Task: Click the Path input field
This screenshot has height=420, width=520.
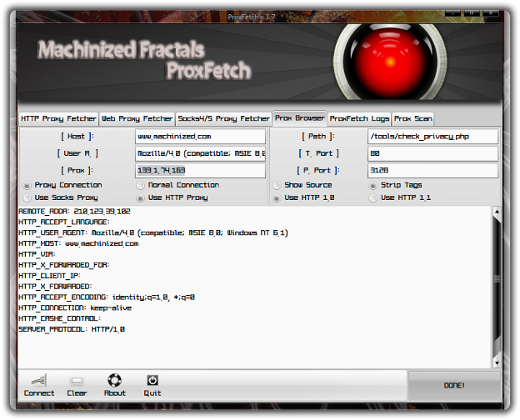Action: pyautogui.click(x=433, y=136)
